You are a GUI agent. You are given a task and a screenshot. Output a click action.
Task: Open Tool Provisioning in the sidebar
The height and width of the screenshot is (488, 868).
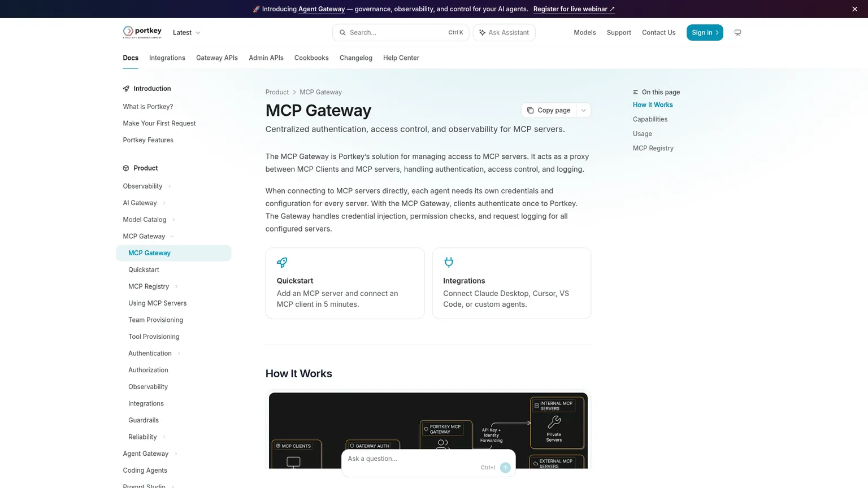pyautogui.click(x=154, y=337)
